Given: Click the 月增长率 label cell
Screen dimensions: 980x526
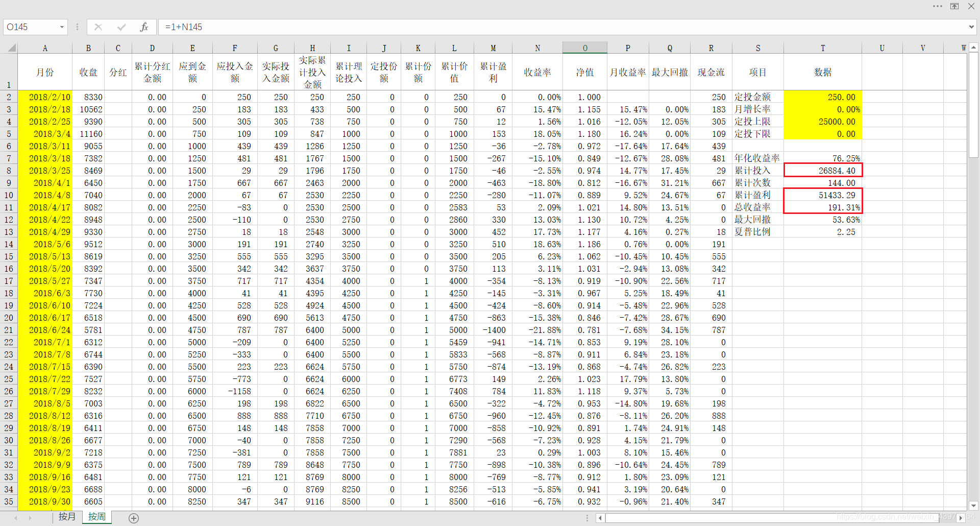Looking at the screenshot, I should pos(758,109).
